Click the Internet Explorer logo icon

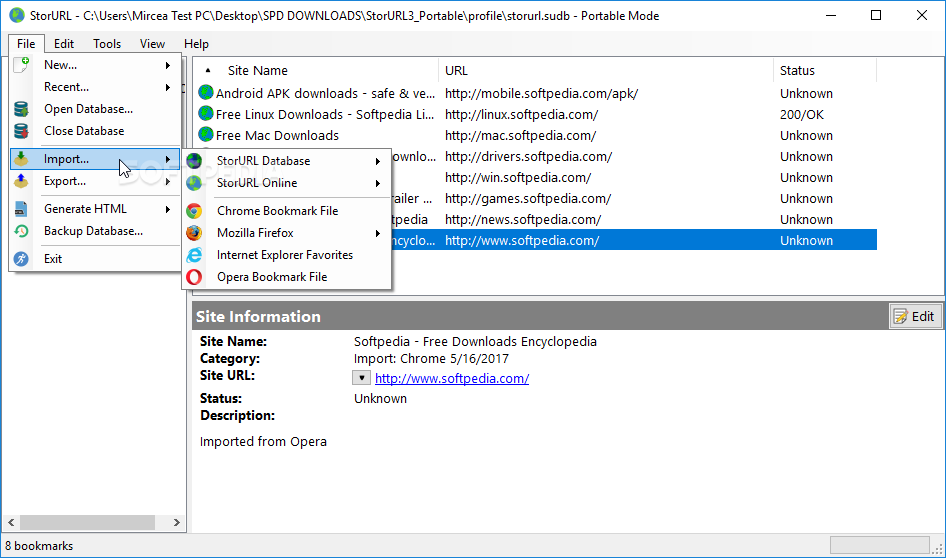pos(194,255)
